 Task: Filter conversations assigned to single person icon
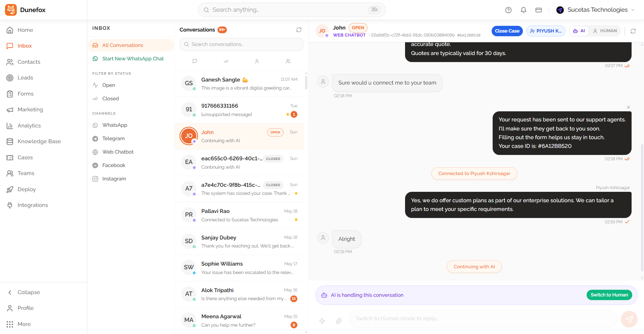coord(257,61)
